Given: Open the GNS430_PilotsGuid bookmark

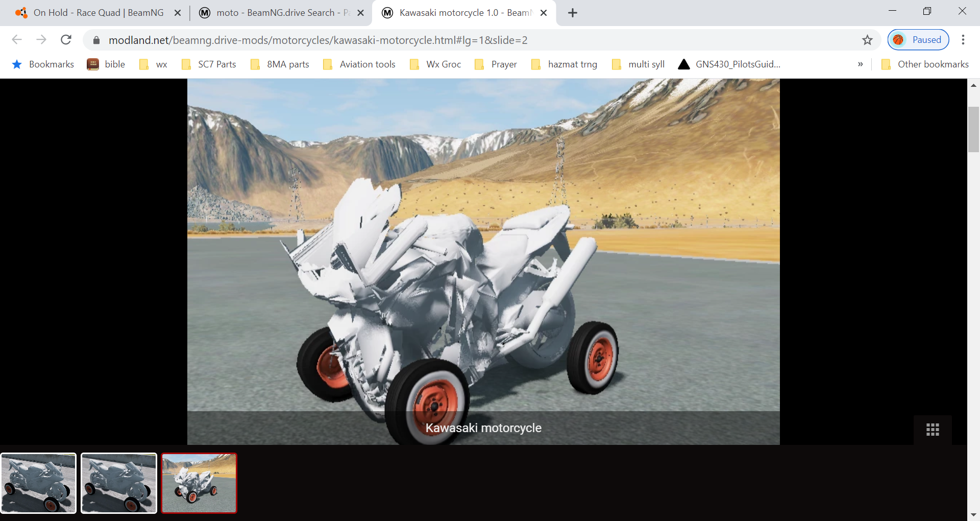Looking at the screenshot, I should pyautogui.click(x=729, y=64).
